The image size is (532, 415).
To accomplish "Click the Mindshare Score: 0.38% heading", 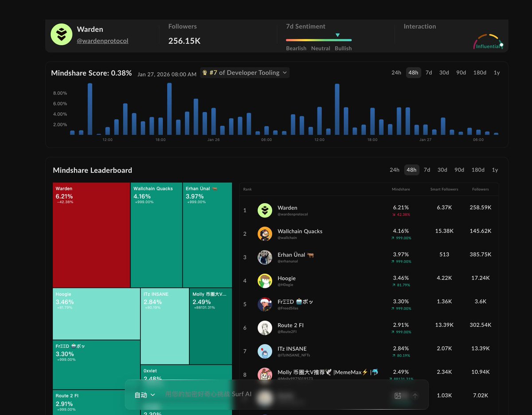I will point(91,73).
